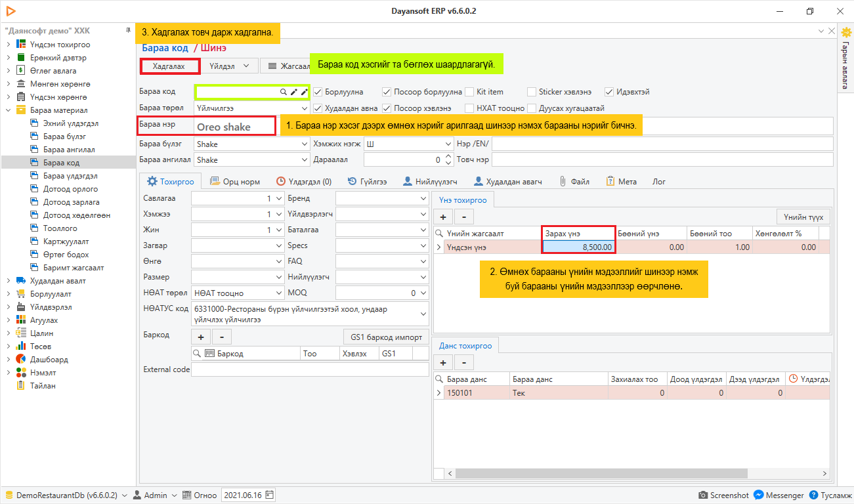Open Хэмжих нэгж dropdown
854x504 pixels.
click(448, 144)
